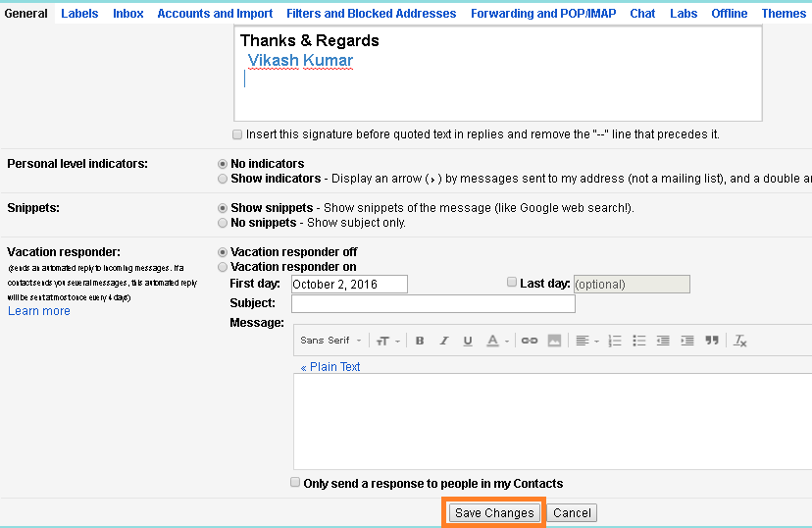Open the text size dropdown
Image resolution: width=812 pixels, height=528 pixels.
coord(388,341)
